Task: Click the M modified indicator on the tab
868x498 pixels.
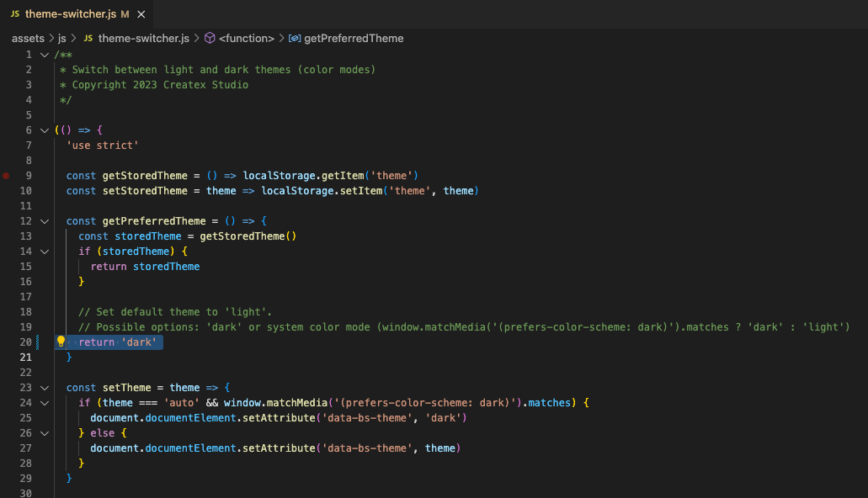Action: pyautogui.click(x=124, y=13)
